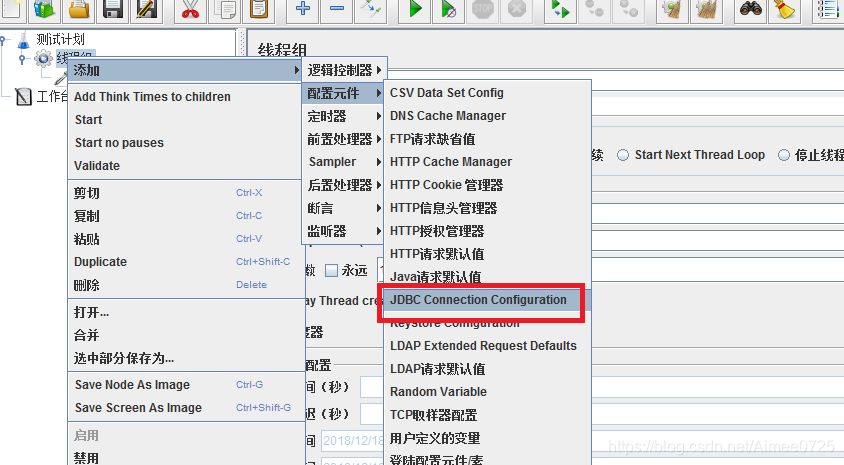Click Remote Start All icon
This screenshot has width=844, height=465.
tap(560, 9)
